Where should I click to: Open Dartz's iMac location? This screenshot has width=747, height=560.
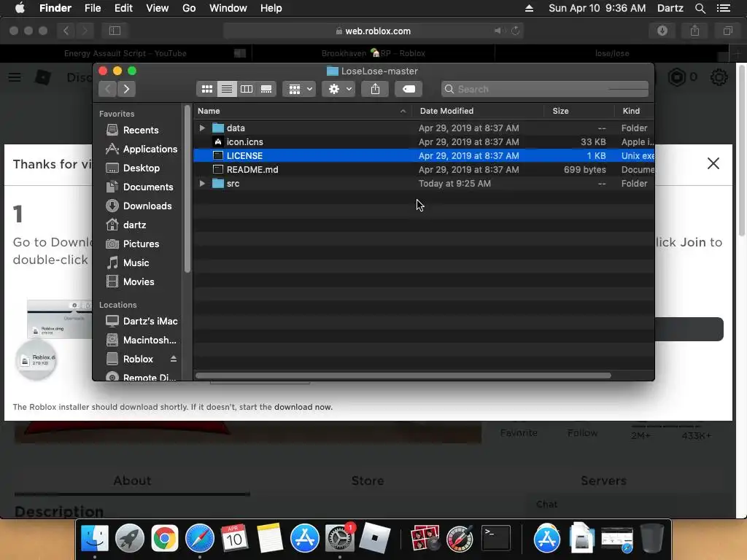(x=142, y=321)
